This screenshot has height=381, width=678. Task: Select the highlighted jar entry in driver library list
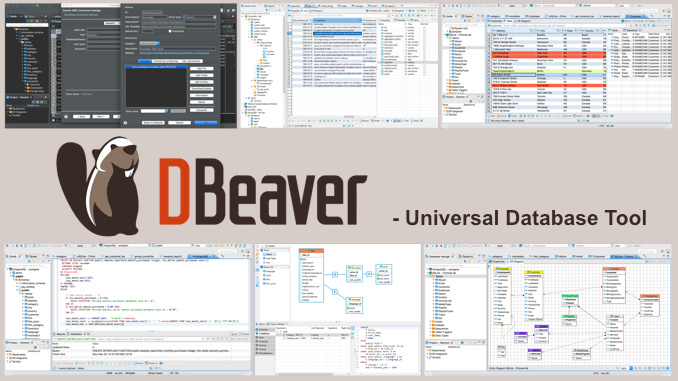coord(156,67)
